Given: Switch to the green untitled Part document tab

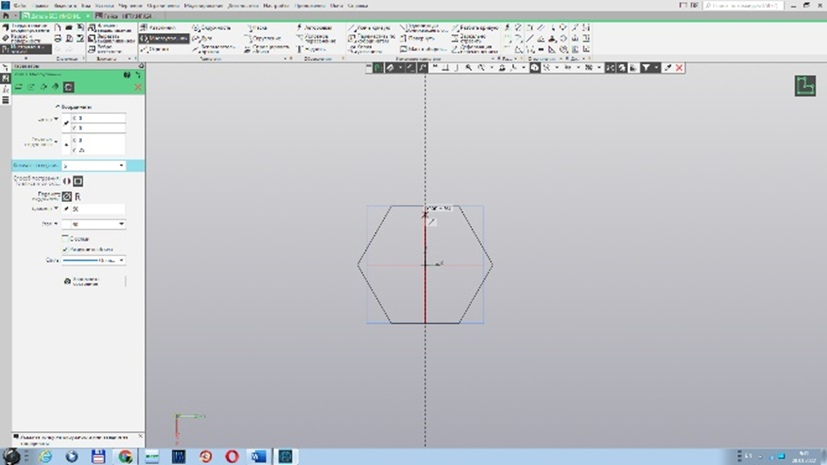Looking at the screenshot, I should pyautogui.click(x=56, y=16).
